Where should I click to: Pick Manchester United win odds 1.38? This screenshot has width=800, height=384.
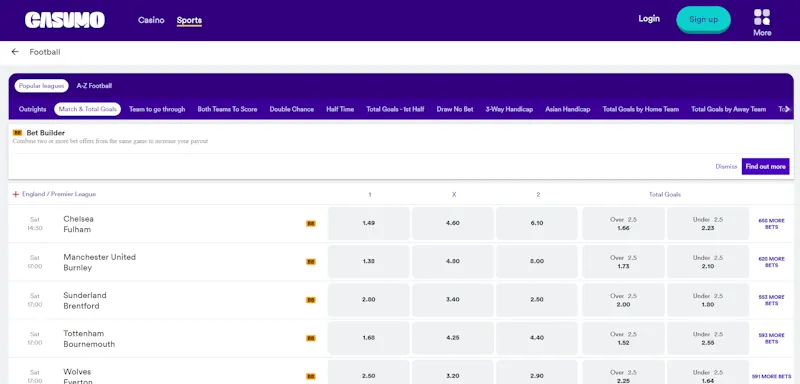pos(368,262)
